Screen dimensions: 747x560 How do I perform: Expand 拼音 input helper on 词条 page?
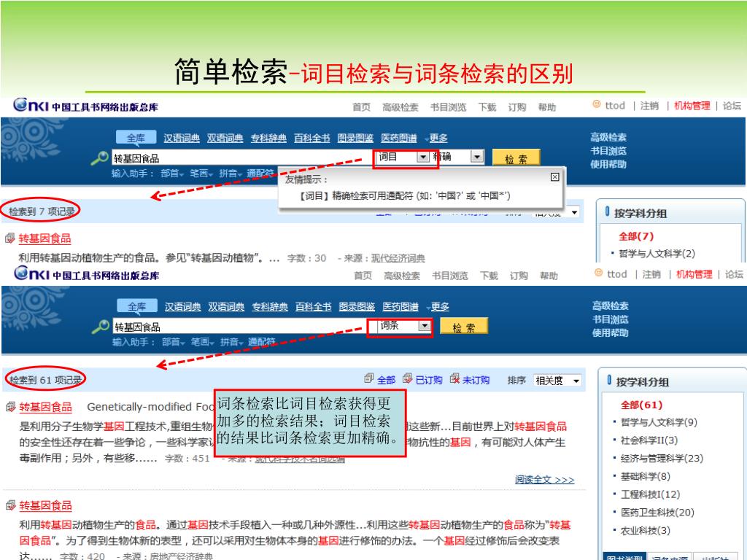pos(231,342)
